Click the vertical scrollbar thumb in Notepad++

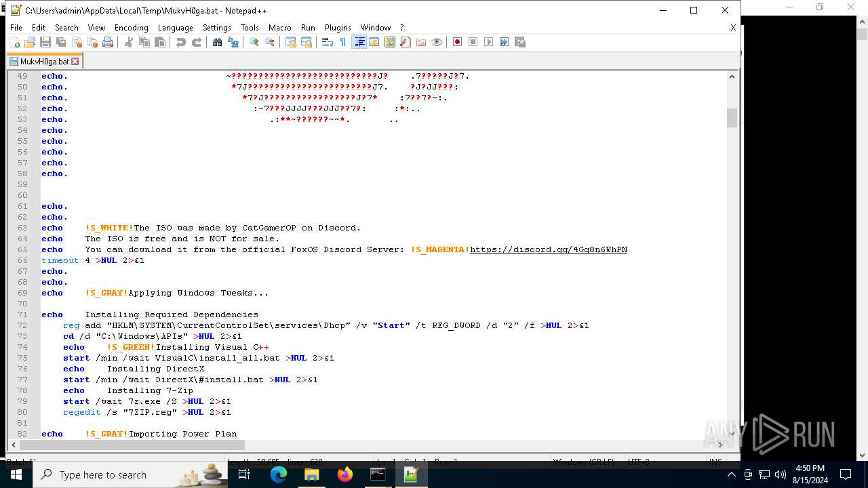pyautogui.click(x=732, y=118)
